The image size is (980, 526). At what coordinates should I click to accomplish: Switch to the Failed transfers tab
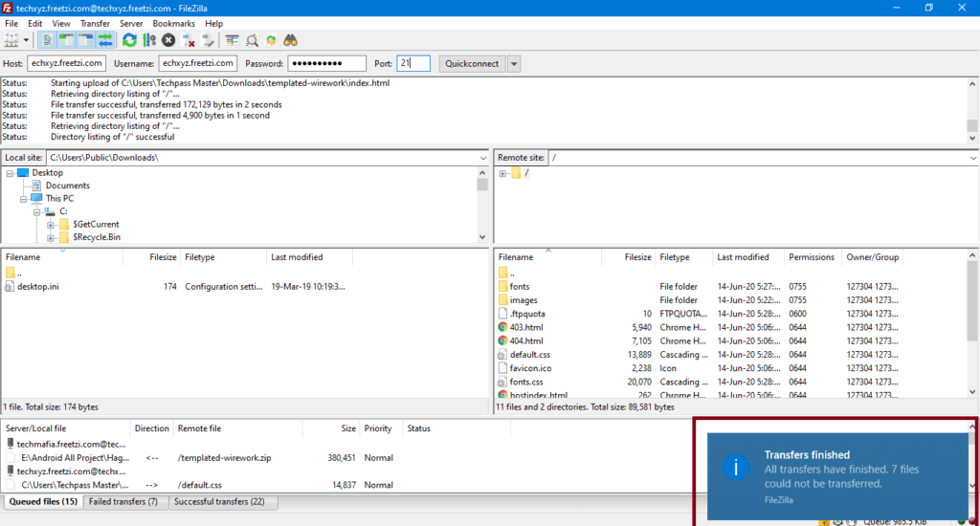123,502
